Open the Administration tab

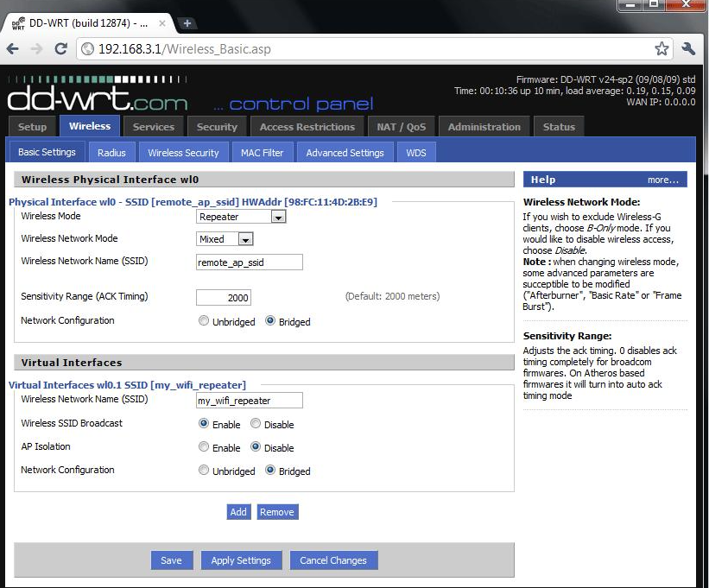[484, 127]
